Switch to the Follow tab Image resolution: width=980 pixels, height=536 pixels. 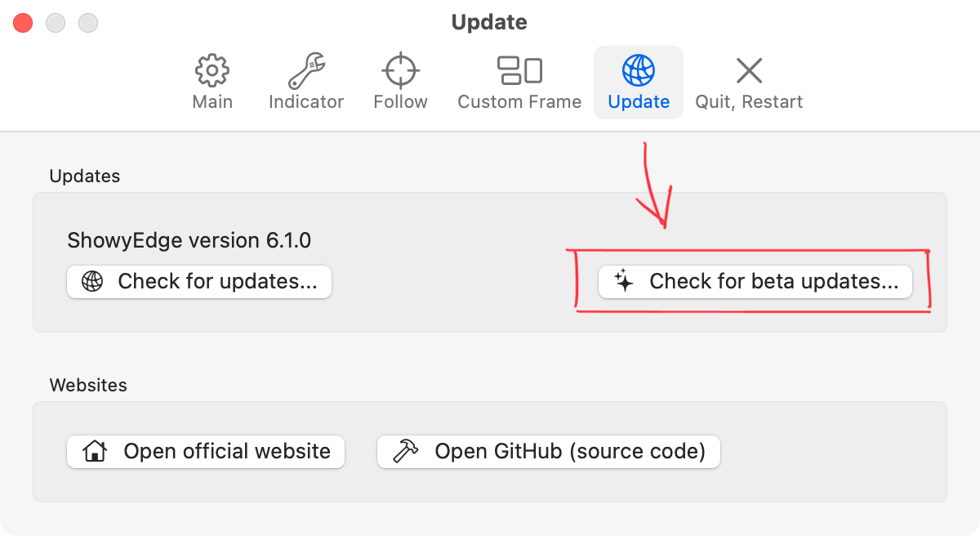tap(399, 82)
